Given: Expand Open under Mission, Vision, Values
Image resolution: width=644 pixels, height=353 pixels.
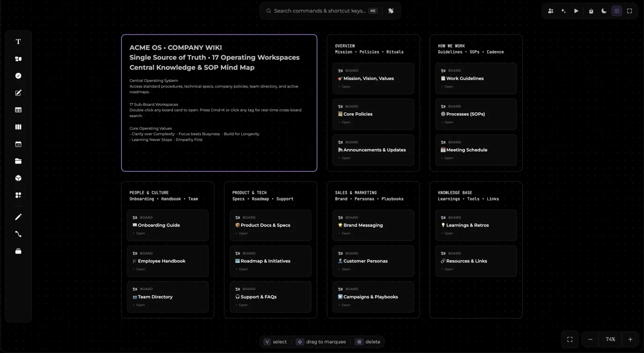Looking at the screenshot, I should (345, 87).
